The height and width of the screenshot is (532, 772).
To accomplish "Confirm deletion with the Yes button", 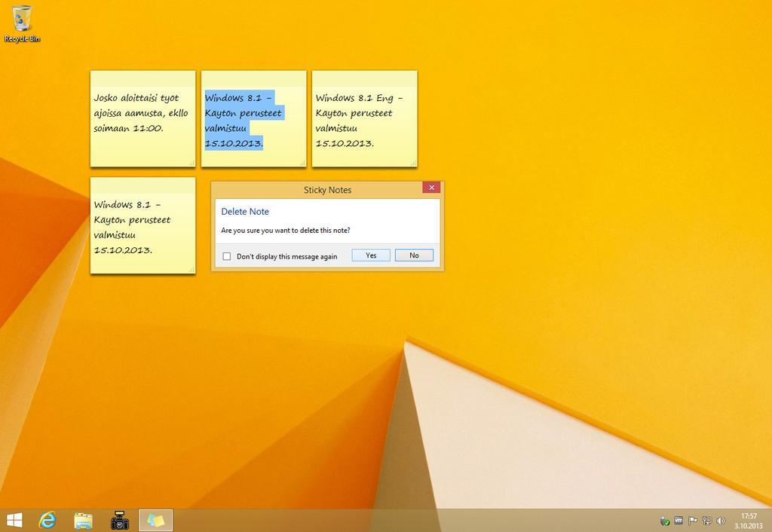I will (371, 255).
